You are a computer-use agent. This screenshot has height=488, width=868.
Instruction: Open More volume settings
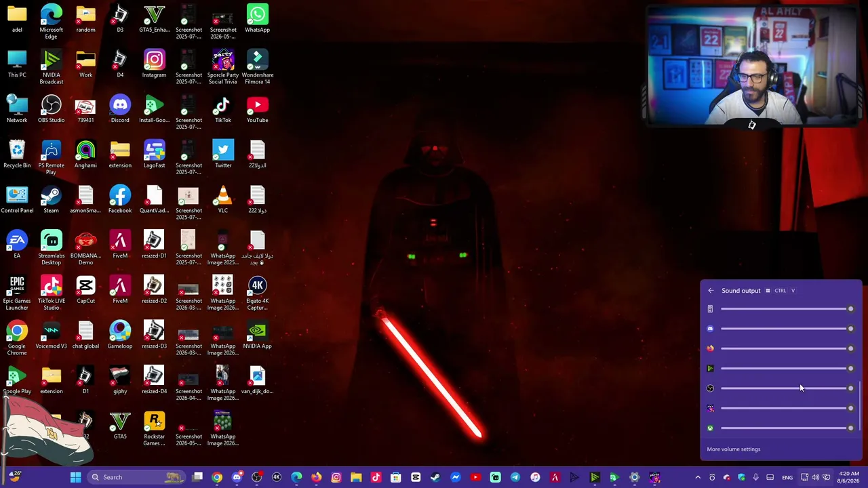pyautogui.click(x=734, y=449)
